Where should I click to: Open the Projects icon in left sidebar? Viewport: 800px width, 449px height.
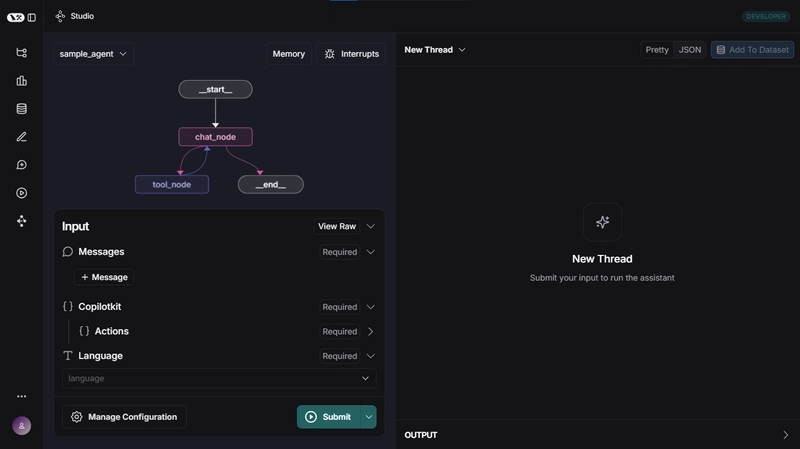[x=21, y=53]
